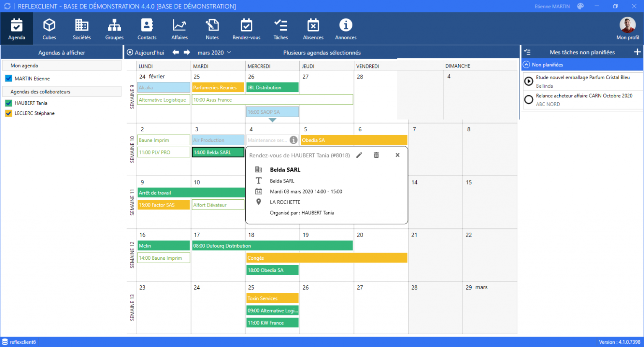The width and height of the screenshot is (644, 347).
Task: Go to previous month with left arrow
Action: (176, 52)
